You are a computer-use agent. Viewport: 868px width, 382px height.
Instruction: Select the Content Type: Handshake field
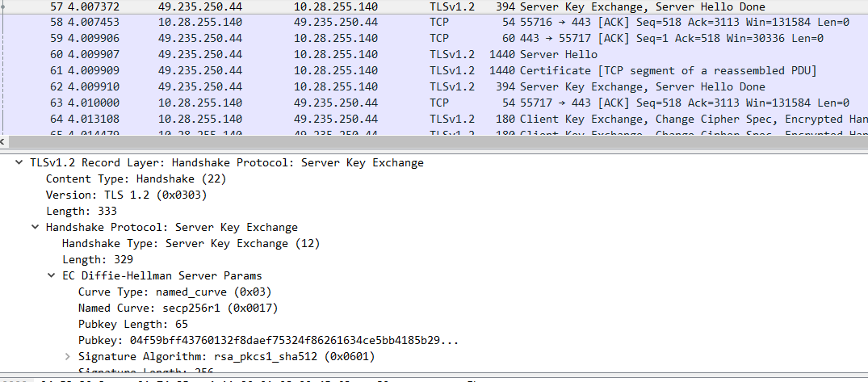120,178
